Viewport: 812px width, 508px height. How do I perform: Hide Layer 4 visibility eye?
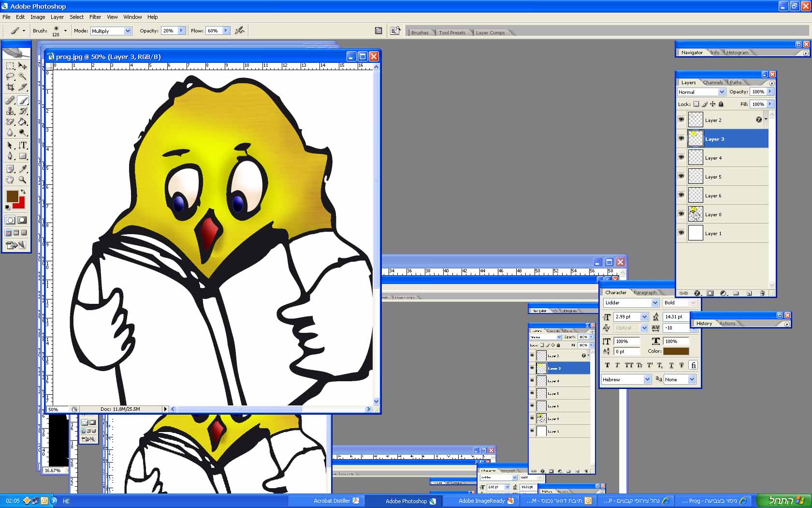pos(681,157)
